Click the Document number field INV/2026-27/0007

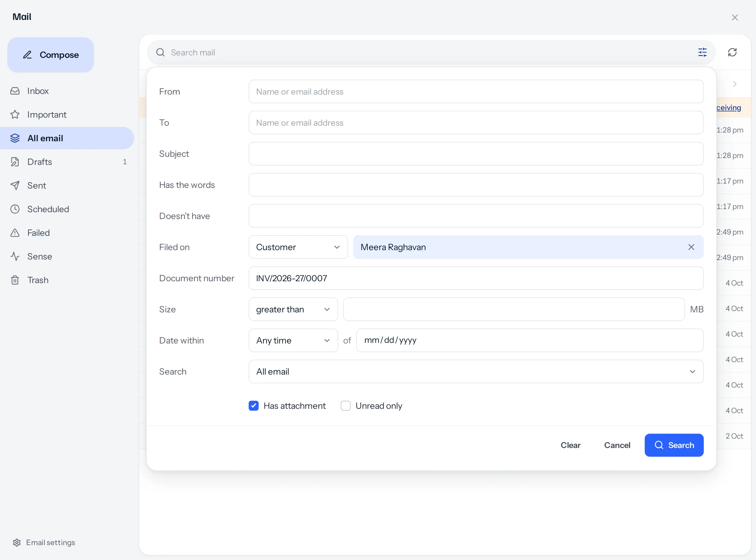[476, 278]
